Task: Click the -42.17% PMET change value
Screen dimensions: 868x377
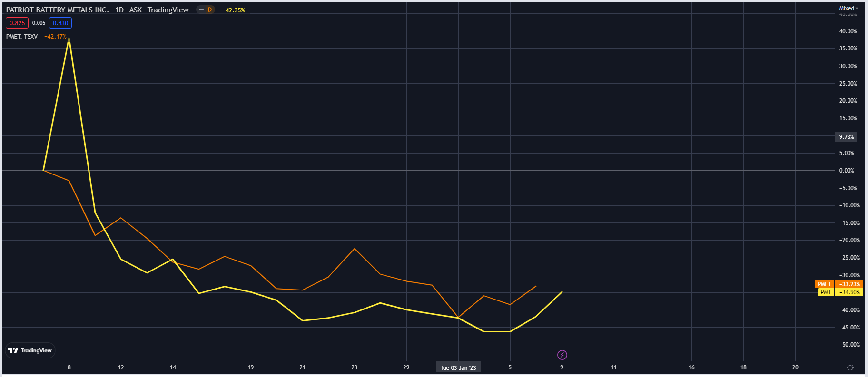Action: tap(56, 37)
